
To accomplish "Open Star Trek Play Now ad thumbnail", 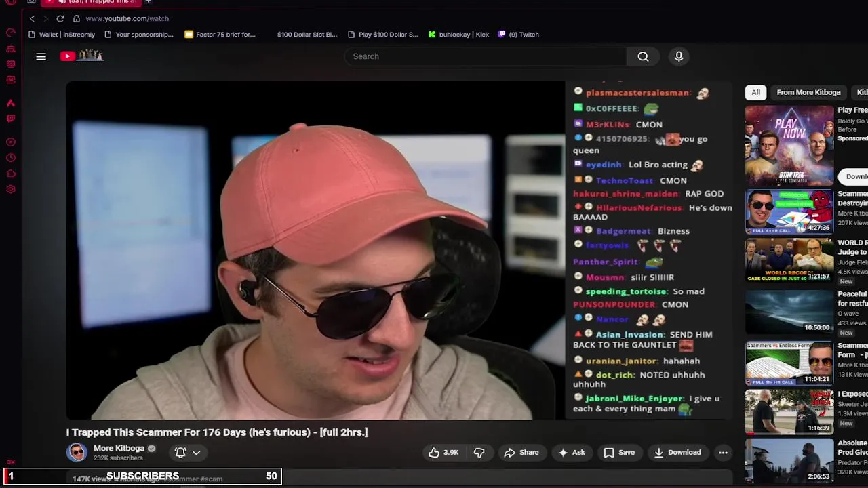I will [789, 144].
